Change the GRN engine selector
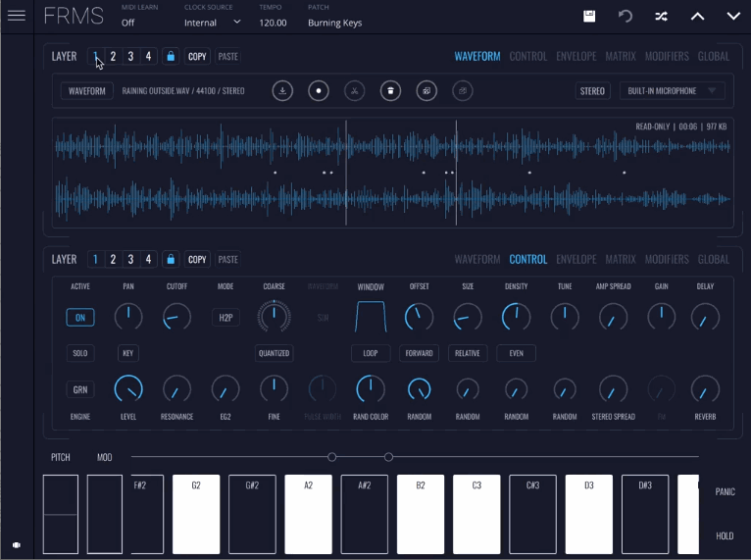The image size is (751, 560). tap(80, 390)
